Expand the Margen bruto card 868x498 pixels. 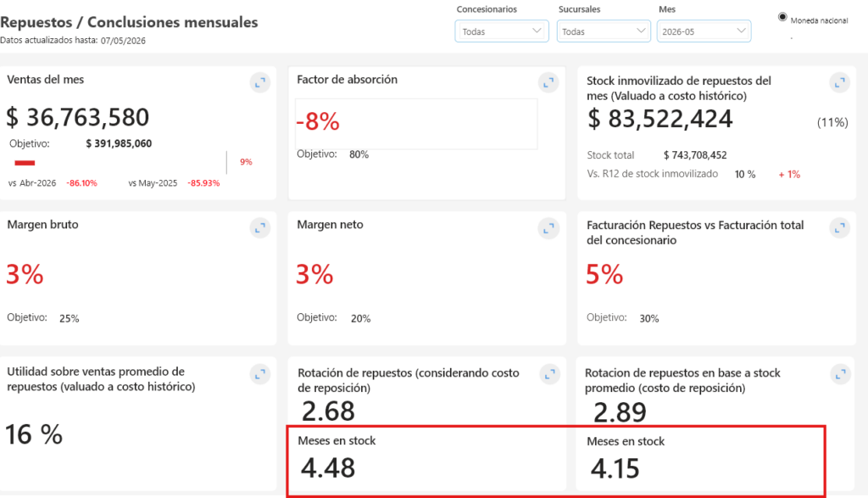click(x=259, y=227)
